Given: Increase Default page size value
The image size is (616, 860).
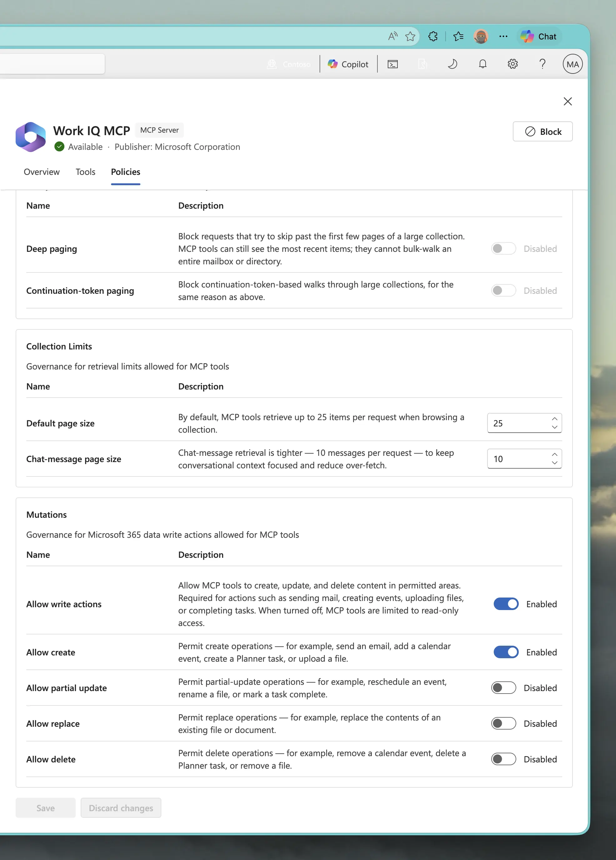Looking at the screenshot, I should tap(554, 419).
